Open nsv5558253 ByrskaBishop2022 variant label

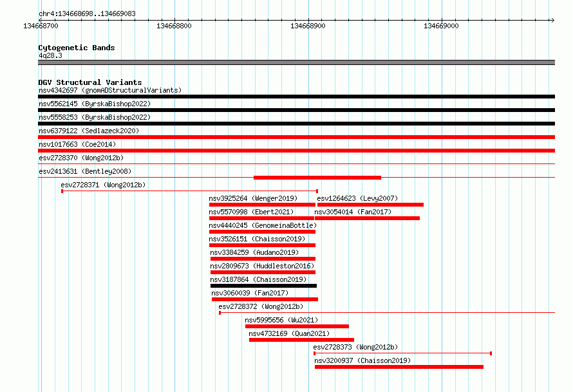tap(95, 117)
